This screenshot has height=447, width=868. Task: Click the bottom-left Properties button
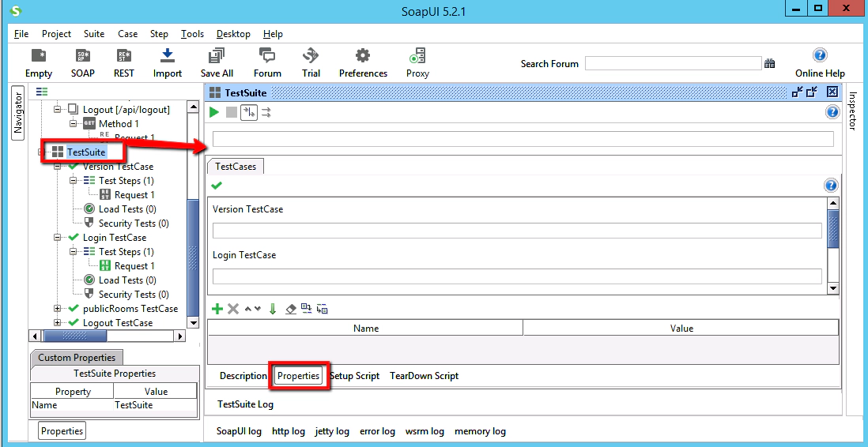coord(62,431)
